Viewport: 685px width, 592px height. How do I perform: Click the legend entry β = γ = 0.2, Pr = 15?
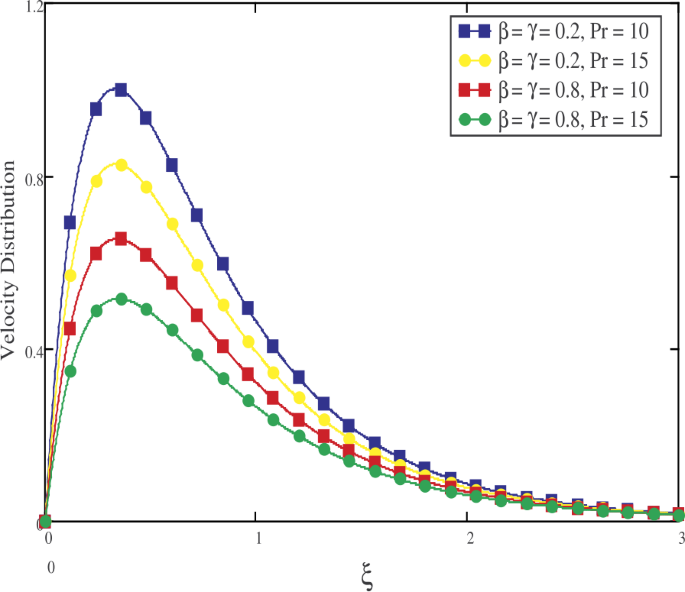click(554, 60)
